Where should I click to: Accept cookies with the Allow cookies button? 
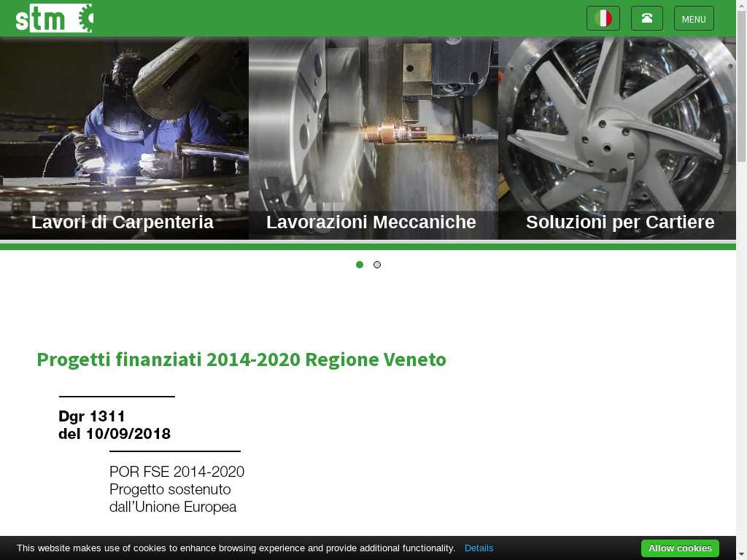click(x=680, y=548)
